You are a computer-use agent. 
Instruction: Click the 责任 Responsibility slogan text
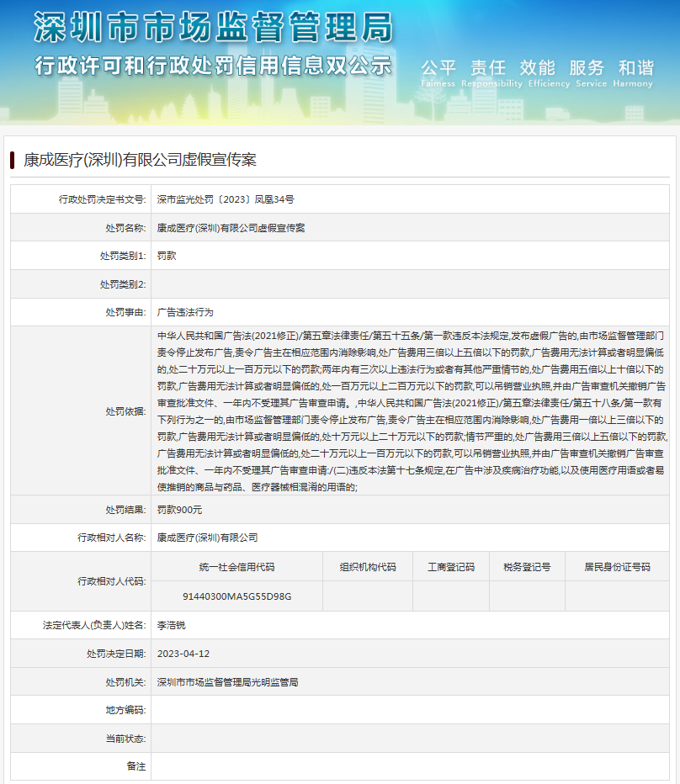point(491,73)
